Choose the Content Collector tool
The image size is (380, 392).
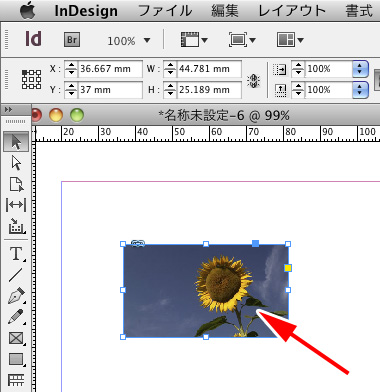(16, 226)
